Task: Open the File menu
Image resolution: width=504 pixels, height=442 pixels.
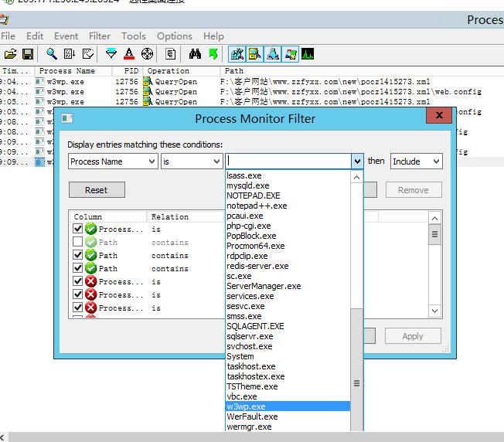Action: (x=8, y=36)
